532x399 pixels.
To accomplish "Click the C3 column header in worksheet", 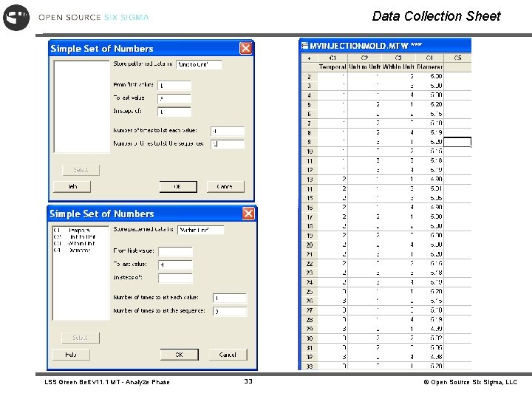I will tap(398, 58).
